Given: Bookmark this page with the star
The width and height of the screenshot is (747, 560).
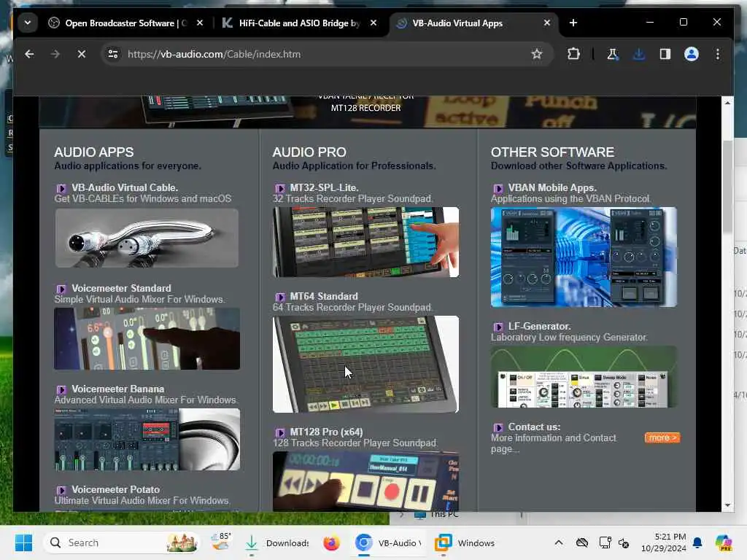Looking at the screenshot, I should [537, 54].
